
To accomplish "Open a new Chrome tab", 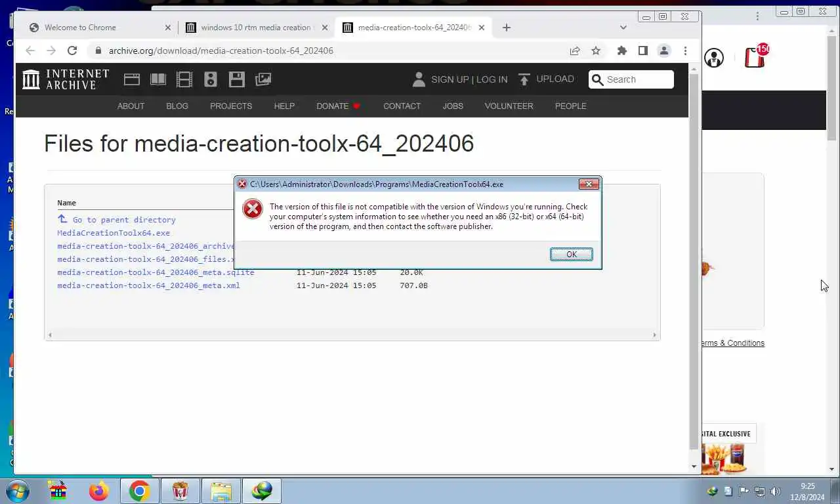I will (x=506, y=28).
